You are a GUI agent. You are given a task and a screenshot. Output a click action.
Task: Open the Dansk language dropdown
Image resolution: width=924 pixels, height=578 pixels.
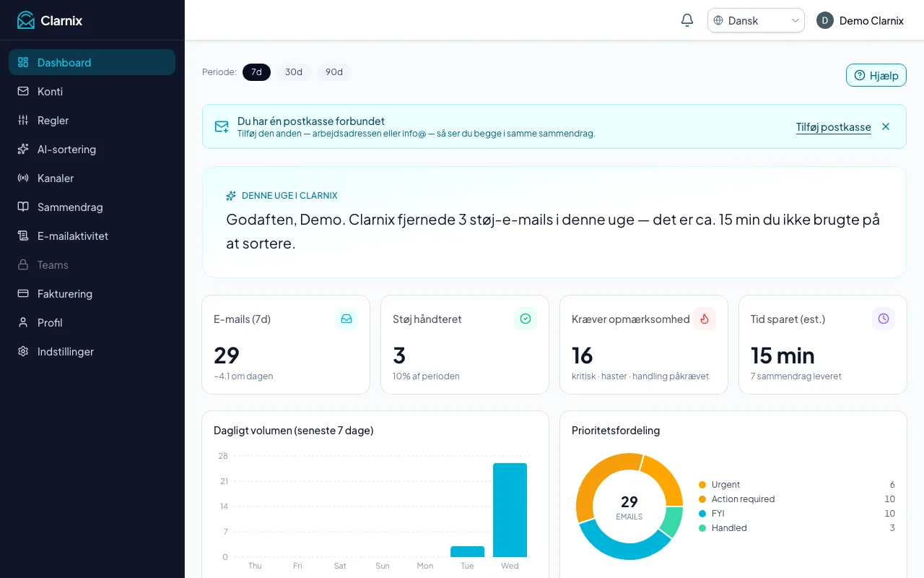pyautogui.click(x=756, y=20)
